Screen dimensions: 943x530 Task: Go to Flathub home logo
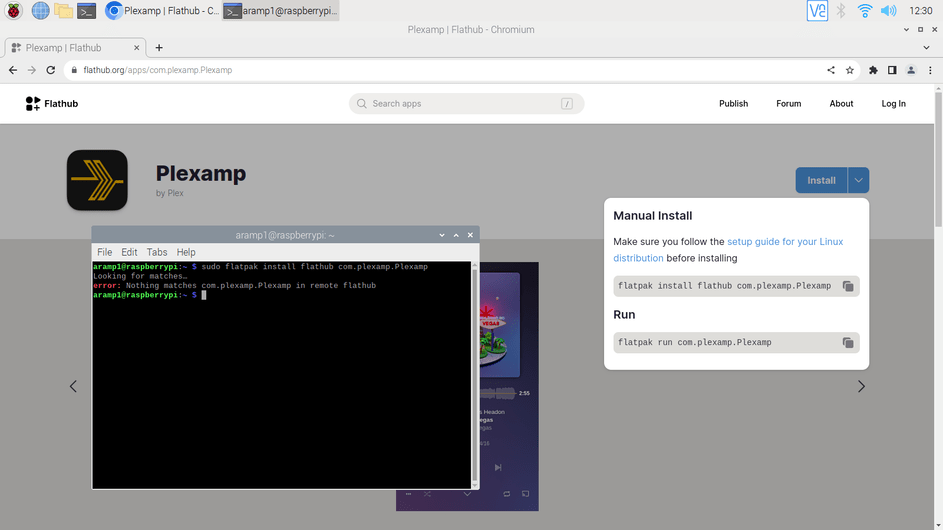pyautogui.click(x=52, y=103)
